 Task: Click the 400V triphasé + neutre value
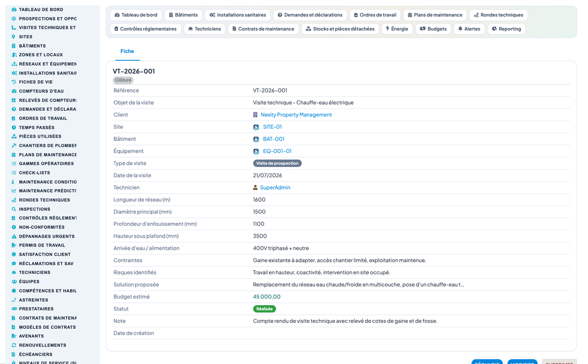coord(281,248)
